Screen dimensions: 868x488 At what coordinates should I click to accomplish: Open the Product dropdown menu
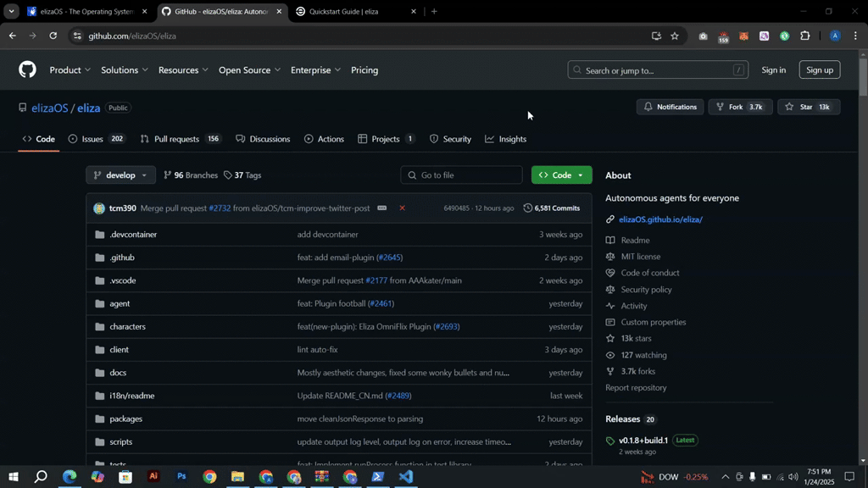(70, 70)
